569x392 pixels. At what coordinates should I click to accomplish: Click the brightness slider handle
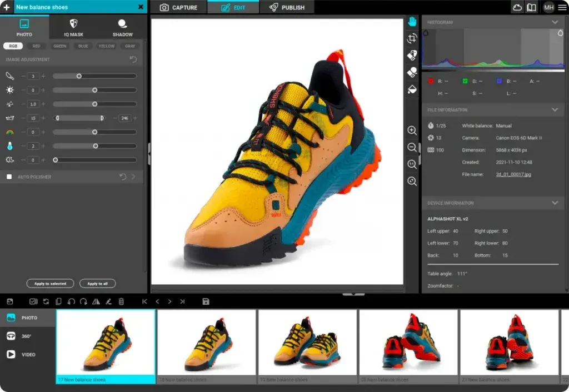point(94,90)
